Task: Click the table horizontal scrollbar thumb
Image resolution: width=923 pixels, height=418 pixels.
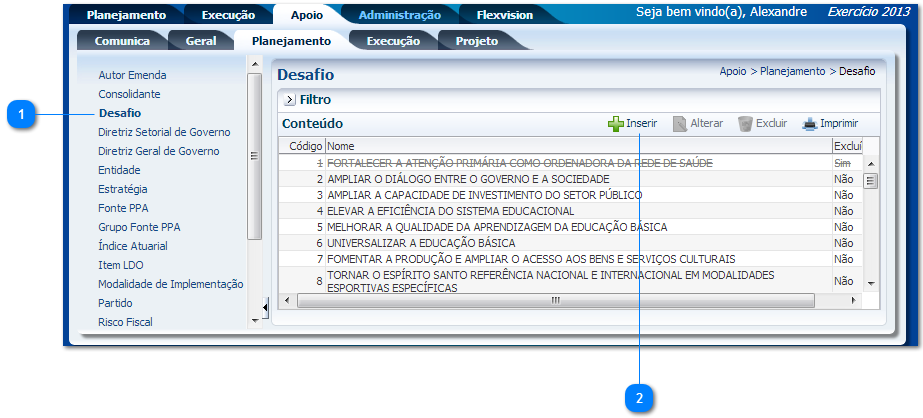Action: point(556,300)
